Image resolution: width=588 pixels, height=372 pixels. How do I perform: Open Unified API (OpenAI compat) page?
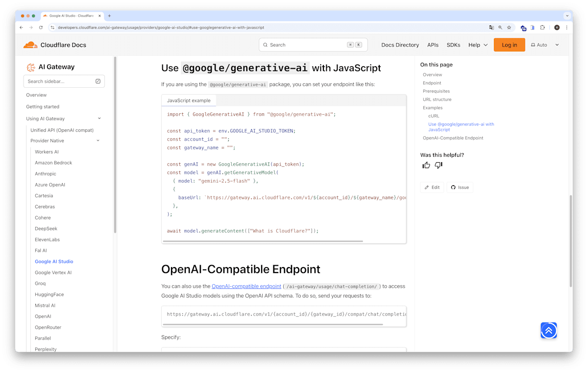click(62, 130)
